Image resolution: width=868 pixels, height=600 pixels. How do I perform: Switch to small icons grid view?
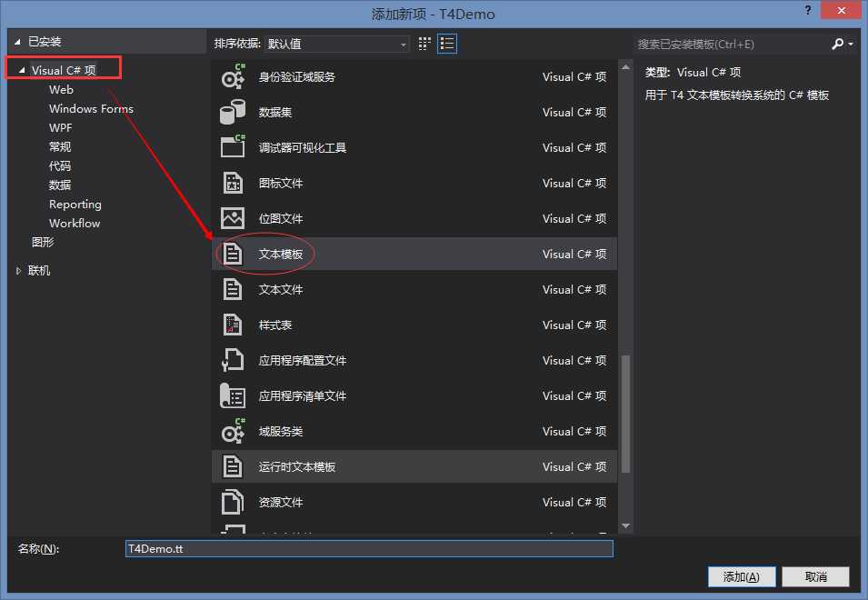coord(424,44)
